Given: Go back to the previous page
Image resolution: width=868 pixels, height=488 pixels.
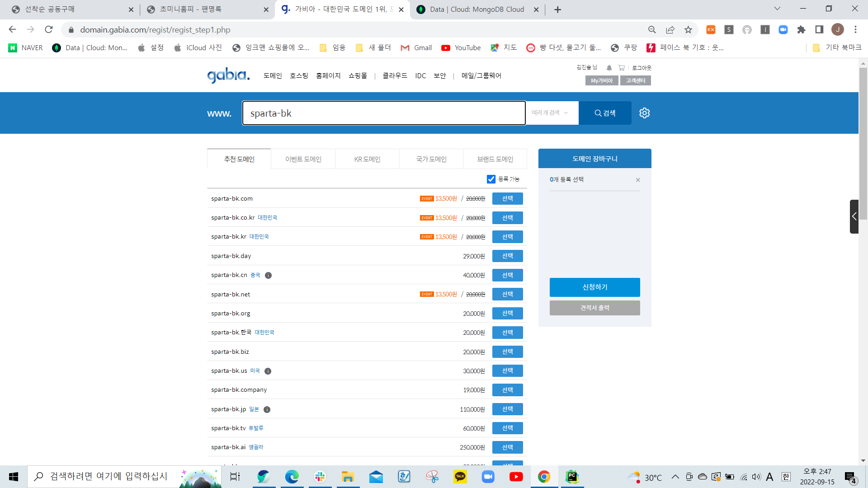Looking at the screenshot, I should click(12, 29).
